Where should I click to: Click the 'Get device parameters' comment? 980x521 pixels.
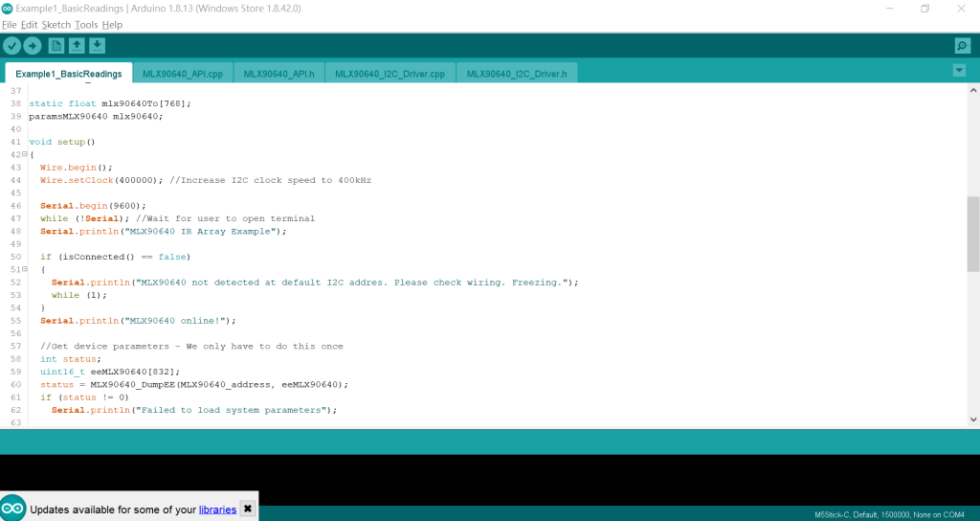pyautogui.click(x=191, y=347)
